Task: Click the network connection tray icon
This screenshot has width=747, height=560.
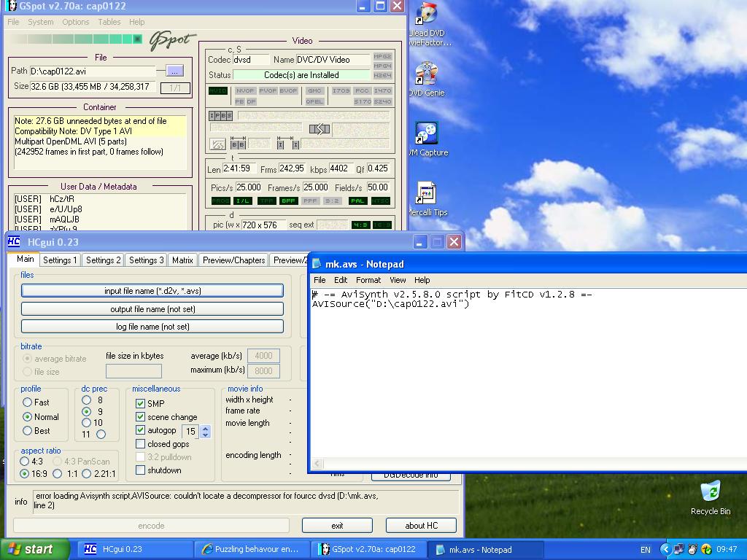Action: pyautogui.click(x=679, y=550)
